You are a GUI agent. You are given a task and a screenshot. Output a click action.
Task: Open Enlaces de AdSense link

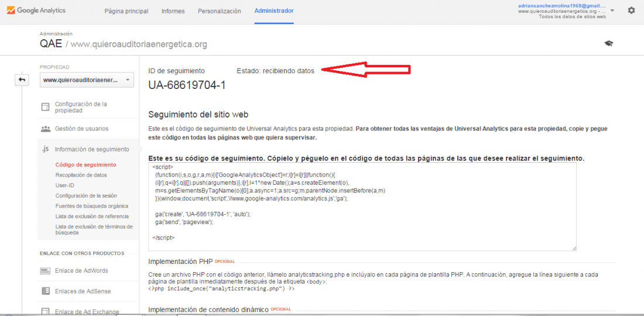[83, 291]
